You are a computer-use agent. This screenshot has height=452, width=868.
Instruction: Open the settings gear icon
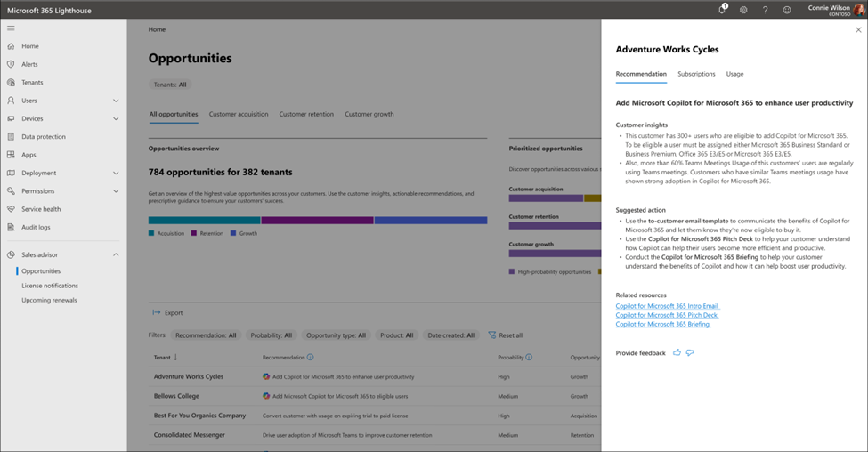coord(743,10)
